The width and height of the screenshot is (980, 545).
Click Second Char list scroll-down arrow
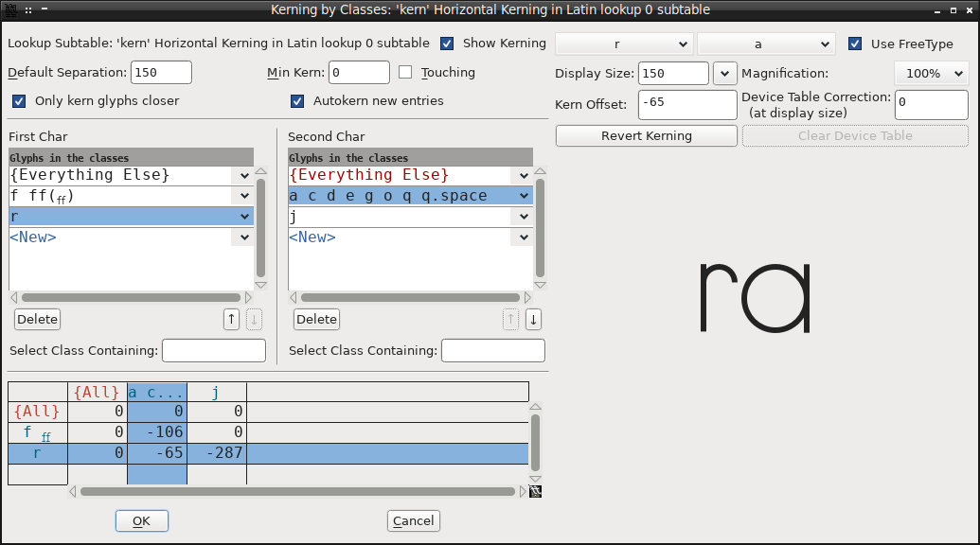click(541, 286)
